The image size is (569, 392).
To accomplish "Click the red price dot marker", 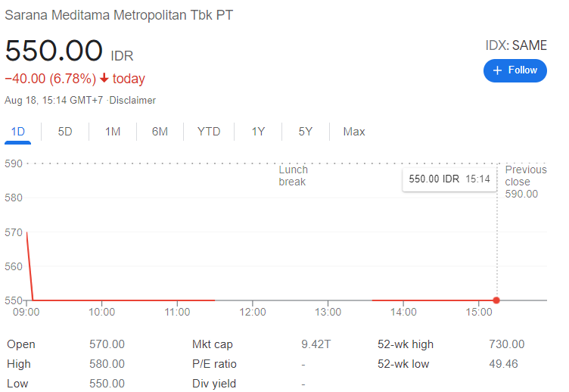I will tap(496, 300).
